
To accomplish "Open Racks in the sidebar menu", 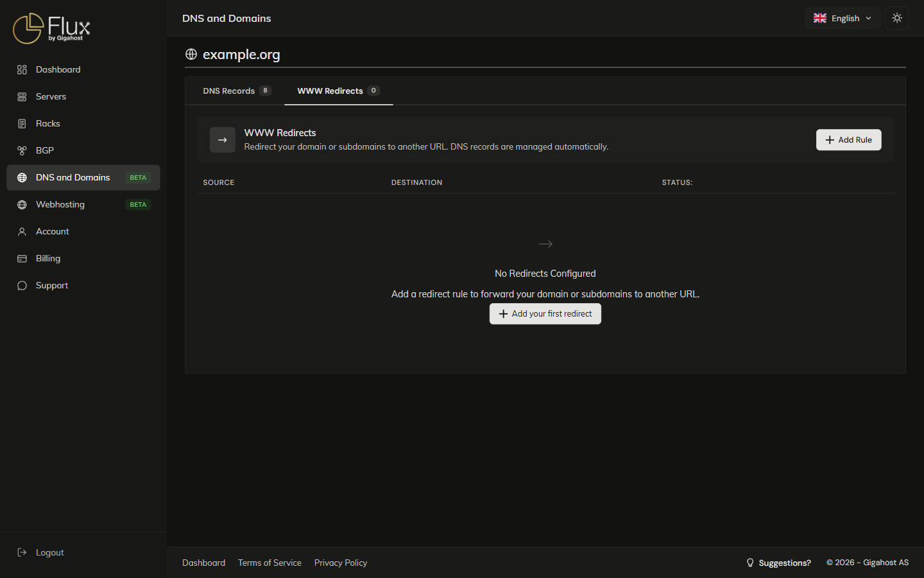I will 83,123.
